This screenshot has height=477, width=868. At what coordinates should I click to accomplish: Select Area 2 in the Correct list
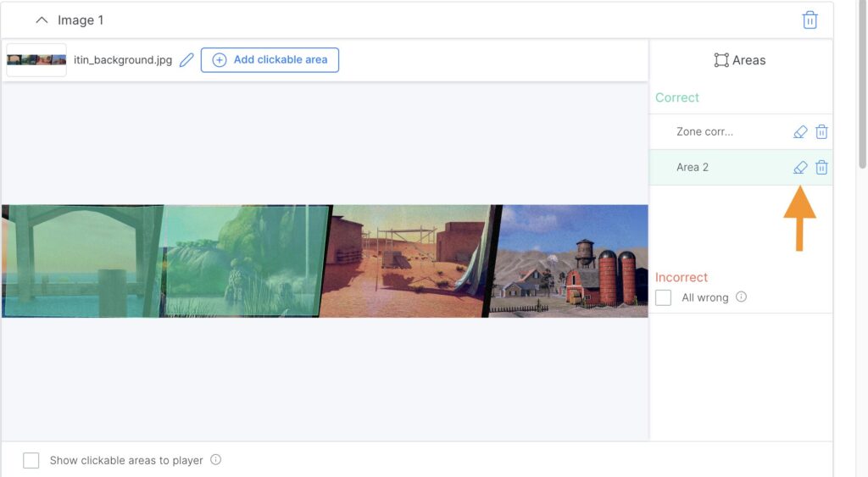tap(693, 168)
